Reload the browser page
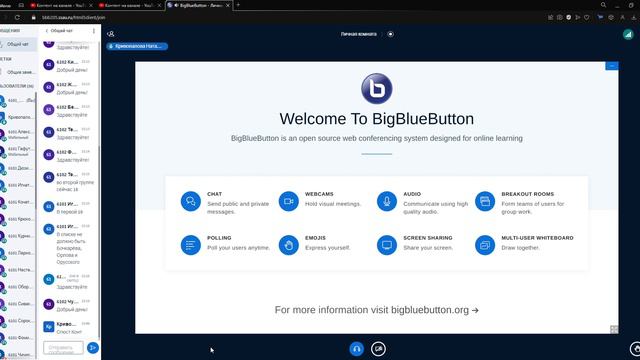 tap(17, 18)
